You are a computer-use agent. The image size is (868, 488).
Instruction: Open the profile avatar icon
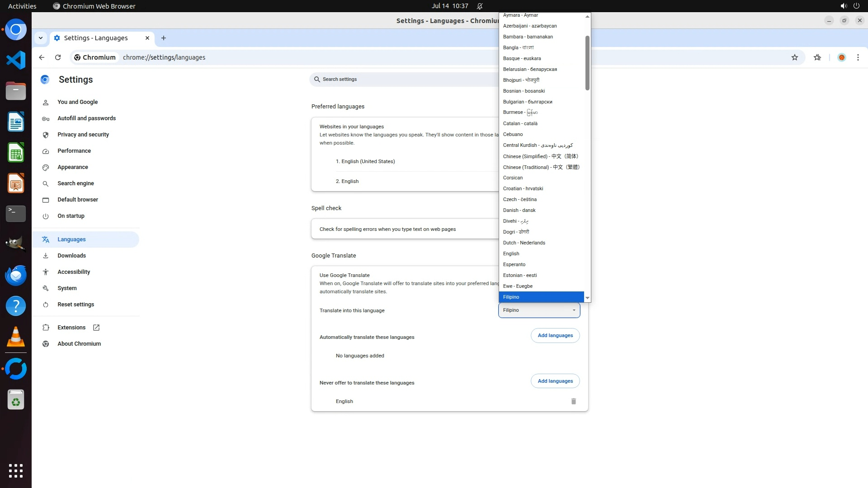pos(841,57)
